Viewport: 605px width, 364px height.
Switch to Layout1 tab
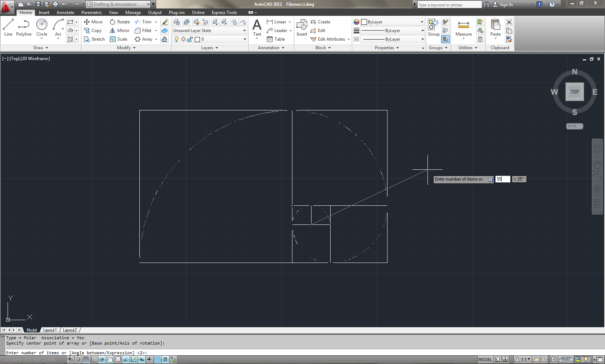[x=50, y=330]
